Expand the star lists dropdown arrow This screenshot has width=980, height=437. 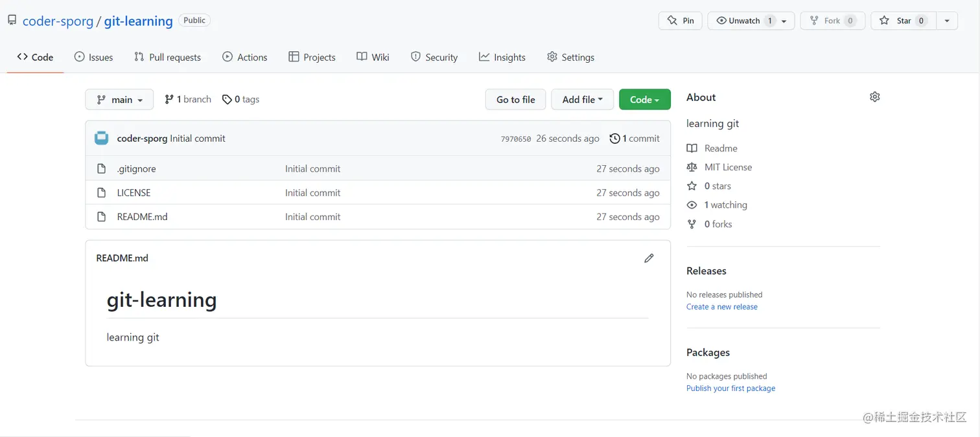(947, 21)
